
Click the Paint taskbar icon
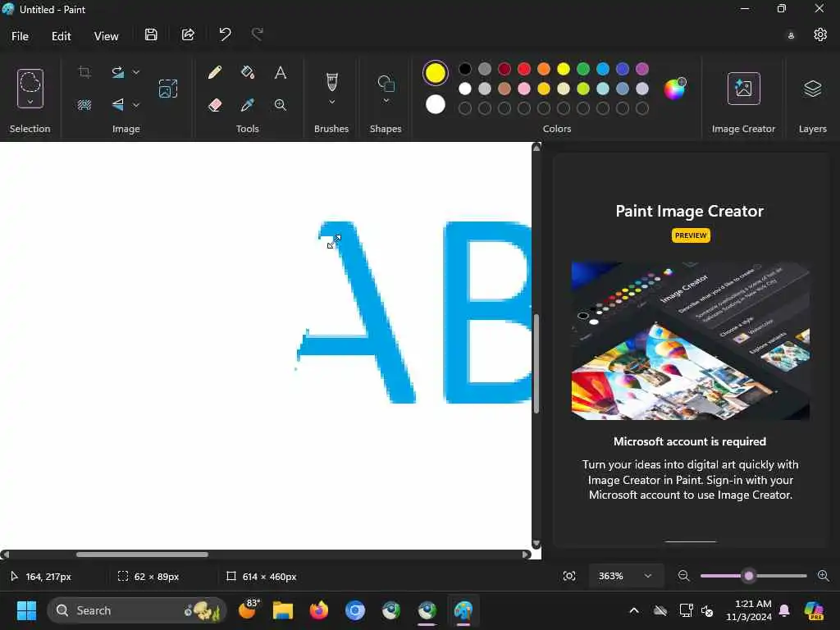point(463,610)
